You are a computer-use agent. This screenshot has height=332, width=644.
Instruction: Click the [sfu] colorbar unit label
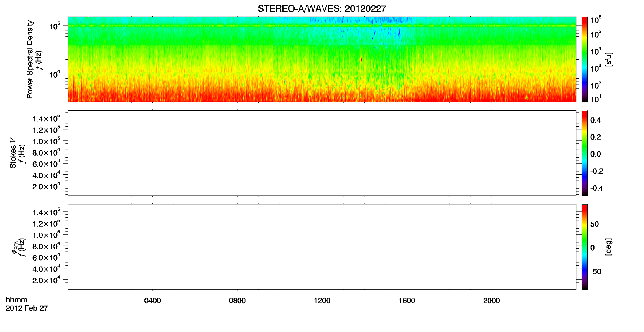pyautogui.click(x=609, y=60)
